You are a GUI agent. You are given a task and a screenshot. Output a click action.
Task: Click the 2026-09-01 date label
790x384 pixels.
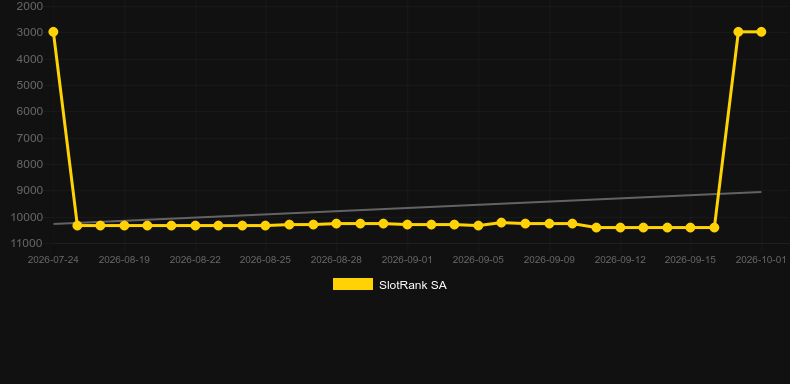coord(407,260)
